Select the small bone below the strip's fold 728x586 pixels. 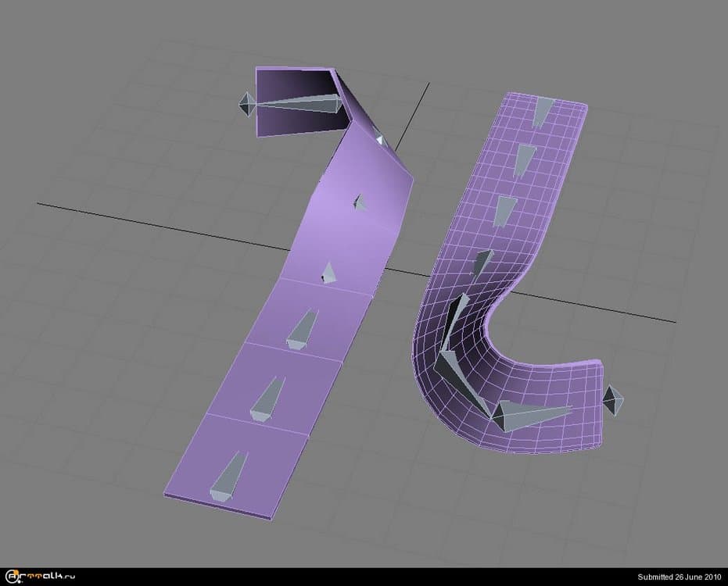click(x=360, y=202)
